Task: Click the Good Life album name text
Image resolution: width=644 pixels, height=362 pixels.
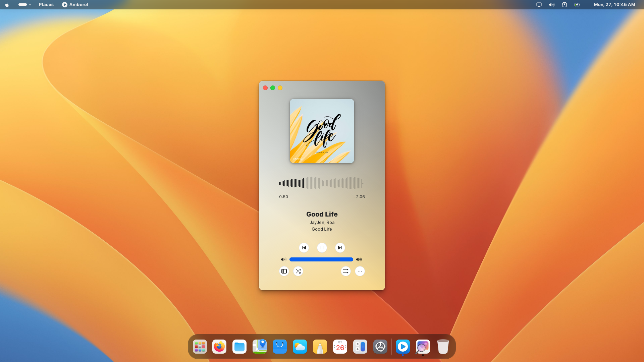Action: (322, 229)
